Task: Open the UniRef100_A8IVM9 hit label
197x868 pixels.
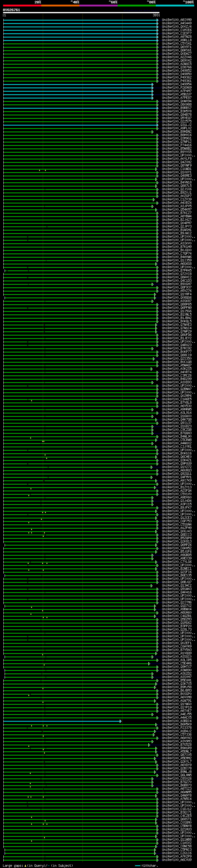Action: 177,20
